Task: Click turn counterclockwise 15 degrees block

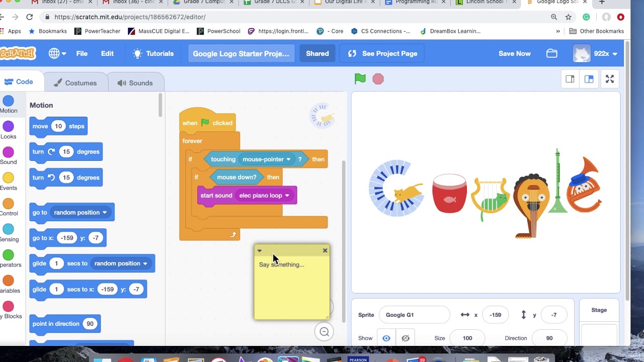Action: point(66,177)
